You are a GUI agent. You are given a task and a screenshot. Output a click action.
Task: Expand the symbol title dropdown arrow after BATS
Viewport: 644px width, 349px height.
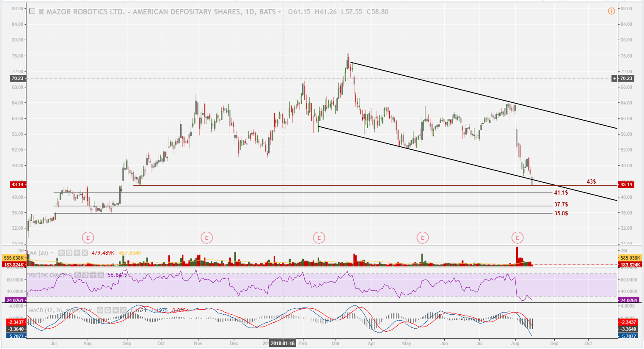pos(279,12)
